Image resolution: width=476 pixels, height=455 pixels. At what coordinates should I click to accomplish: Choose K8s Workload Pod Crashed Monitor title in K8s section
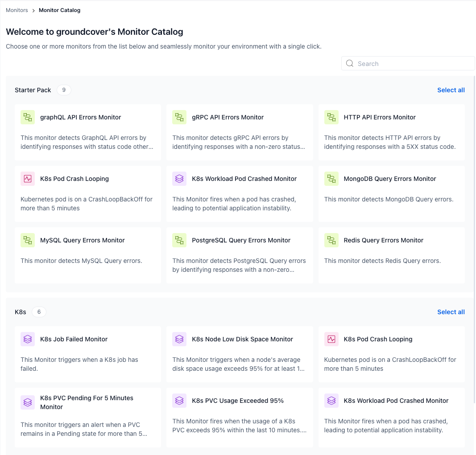coord(396,401)
